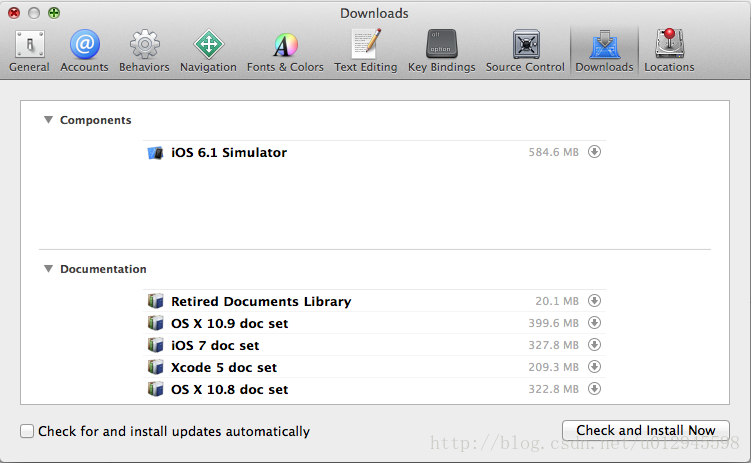
Task: Minimize the Downloads window
Action: 34,13
